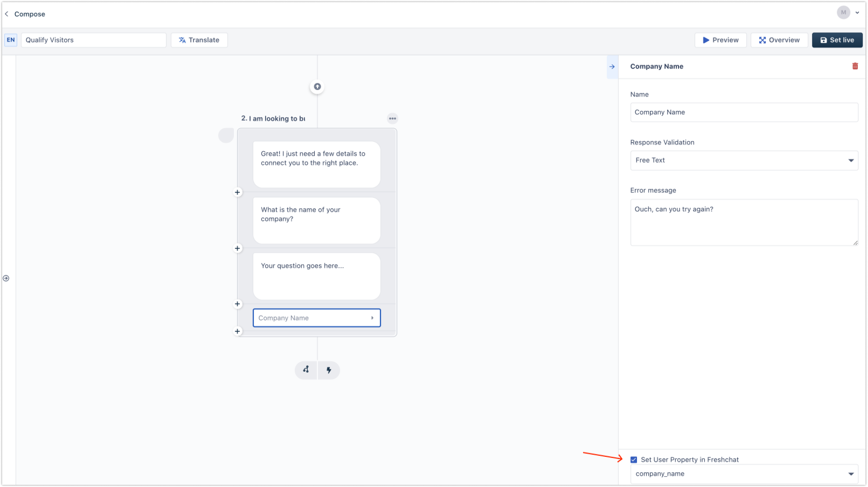Click the Preview button
Image resolution: width=868 pixels, height=487 pixels.
tap(720, 40)
